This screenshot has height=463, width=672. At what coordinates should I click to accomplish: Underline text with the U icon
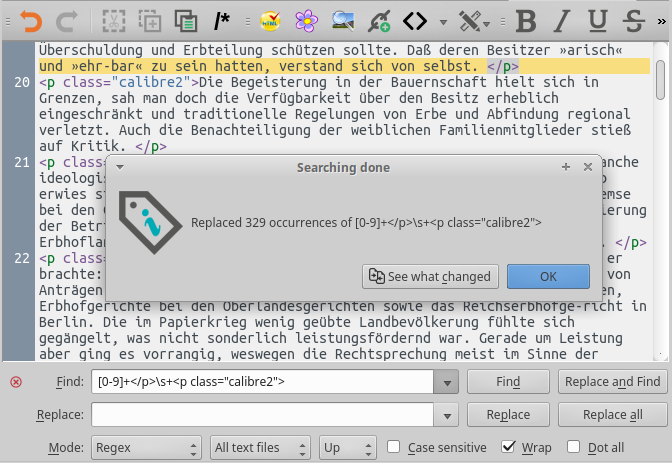point(598,21)
